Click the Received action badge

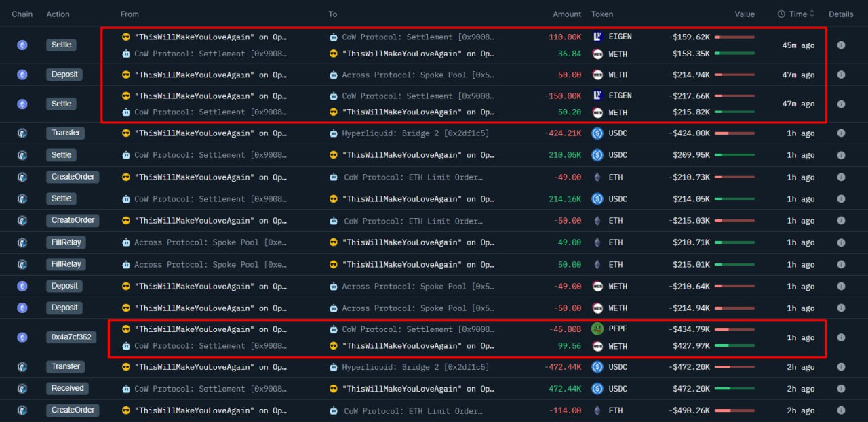click(x=68, y=389)
